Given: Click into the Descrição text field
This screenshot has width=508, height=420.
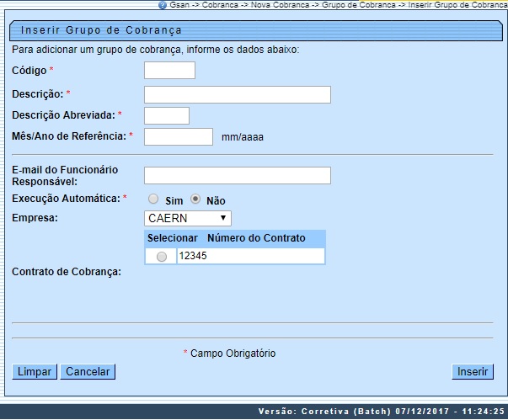Looking at the screenshot, I should click(x=238, y=93).
